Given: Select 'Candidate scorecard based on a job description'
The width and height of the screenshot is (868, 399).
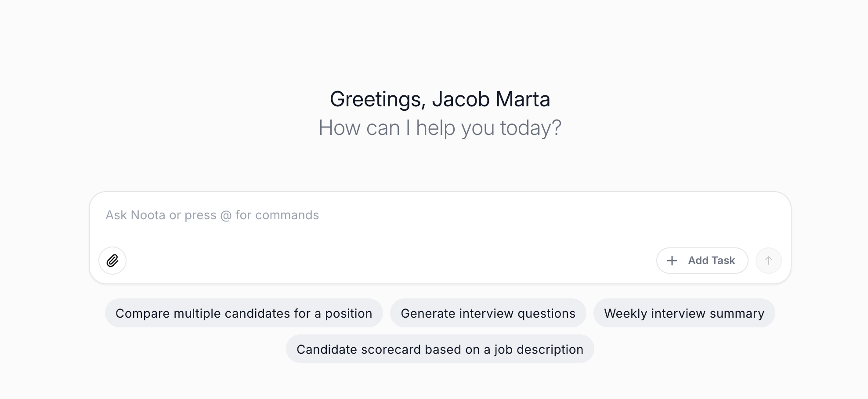Looking at the screenshot, I should tap(440, 349).
